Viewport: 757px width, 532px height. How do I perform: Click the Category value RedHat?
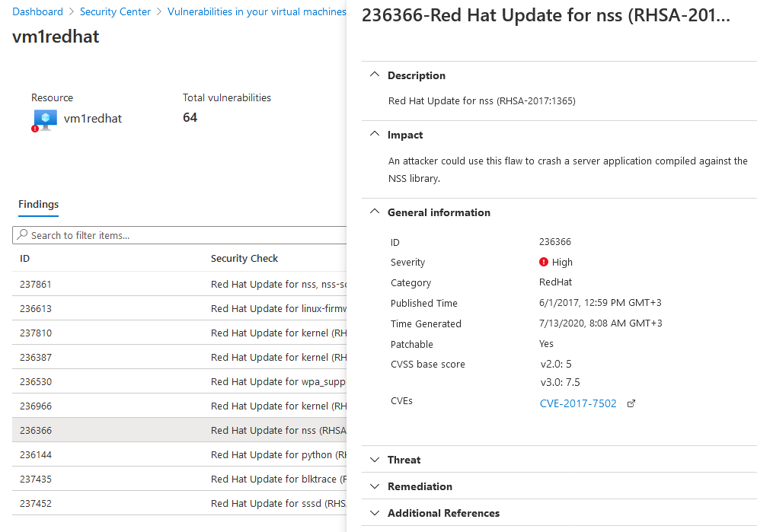556,282
